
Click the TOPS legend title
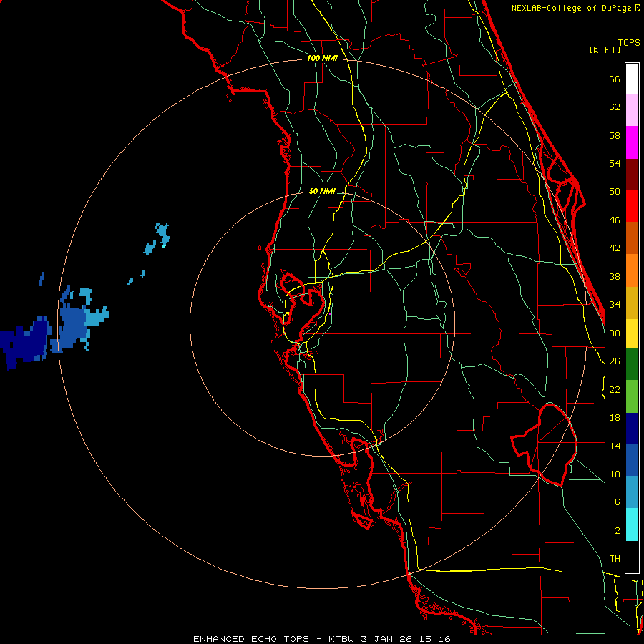(x=629, y=42)
